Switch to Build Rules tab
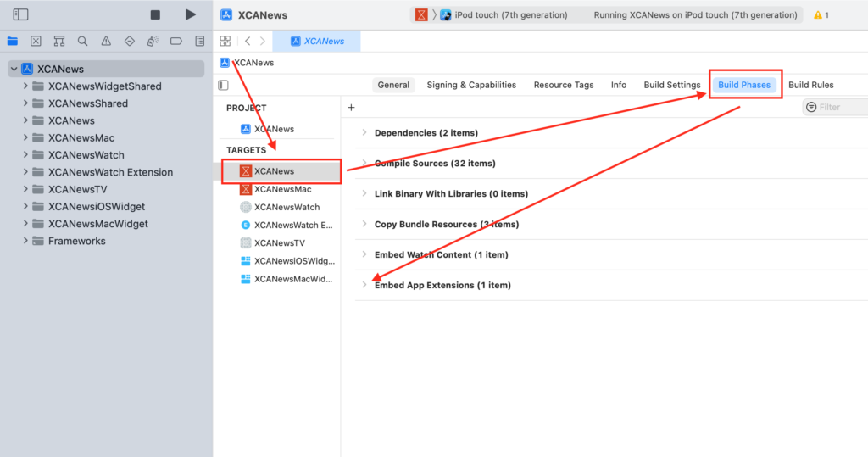Viewport: 868px width, 457px height. click(811, 85)
